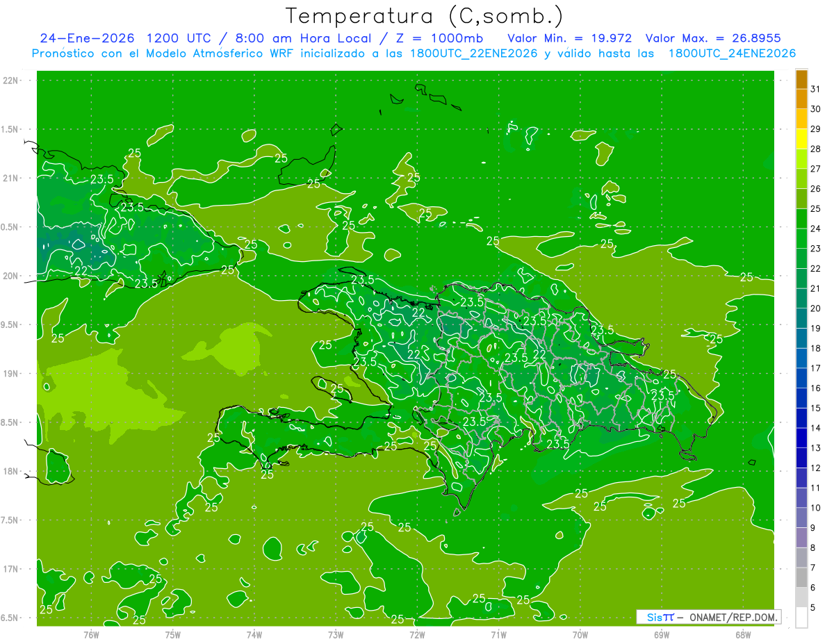Click "Valor Min. = 19.972" text
Screen dimensions: 834x644
(x=570, y=38)
